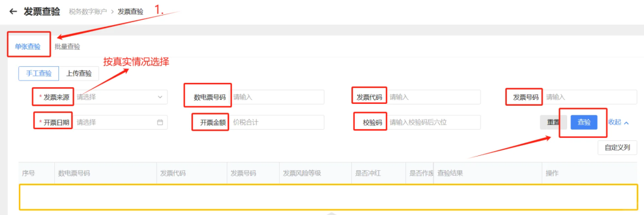Screen dimensions: 644x215
Task: Click the back arrow beside 发票查验
Action: pos(13,11)
